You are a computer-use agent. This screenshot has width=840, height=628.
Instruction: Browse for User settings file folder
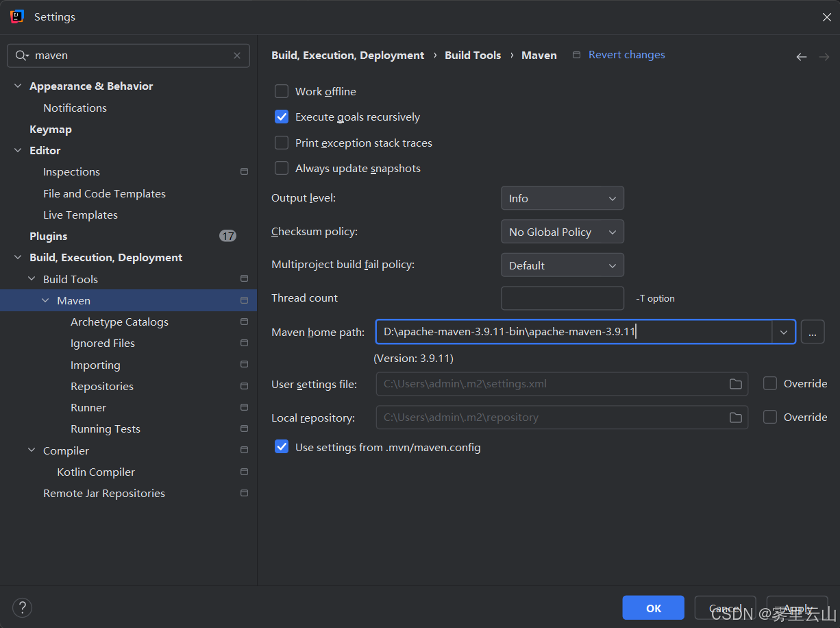(x=736, y=384)
